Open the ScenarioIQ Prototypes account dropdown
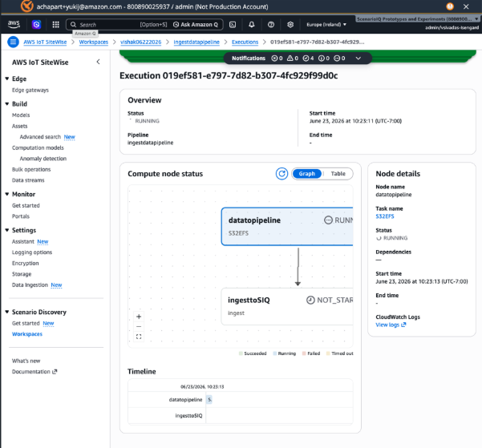The width and height of the screenshot is (482, 448). point(418,19)
